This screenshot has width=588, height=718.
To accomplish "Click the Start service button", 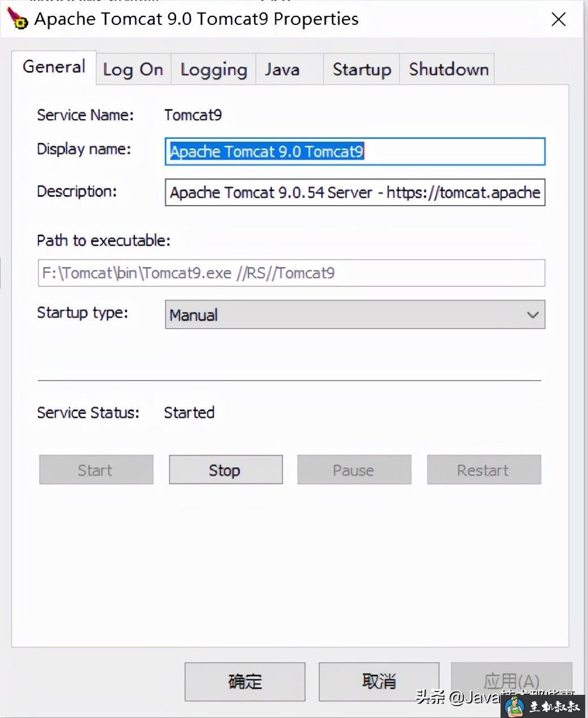I will coord(96,470).
